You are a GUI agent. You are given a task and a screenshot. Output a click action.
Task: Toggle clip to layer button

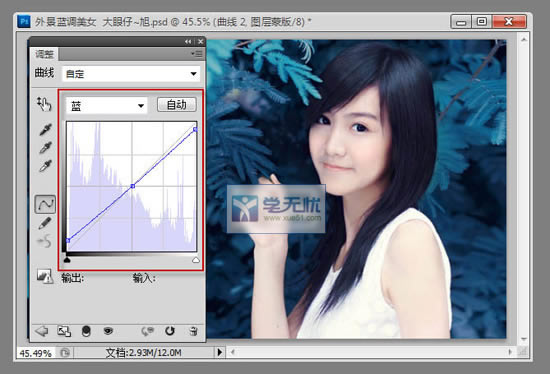tap(86, 331)
